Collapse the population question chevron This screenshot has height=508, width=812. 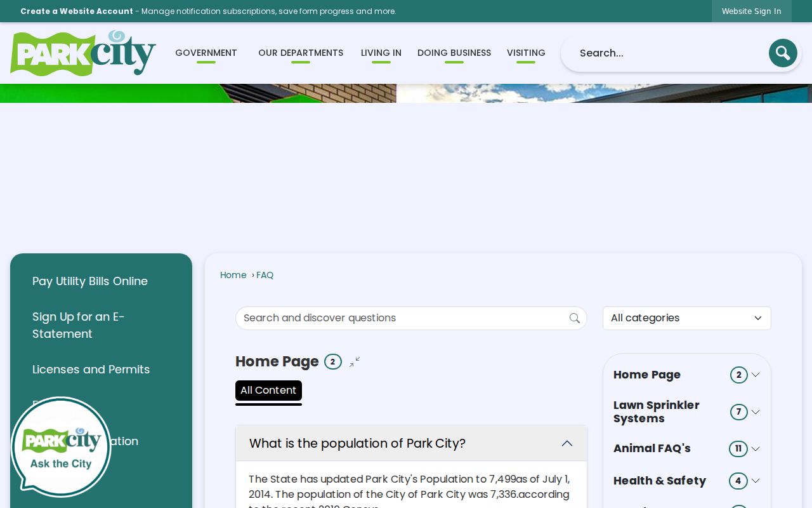click(567, 443)
